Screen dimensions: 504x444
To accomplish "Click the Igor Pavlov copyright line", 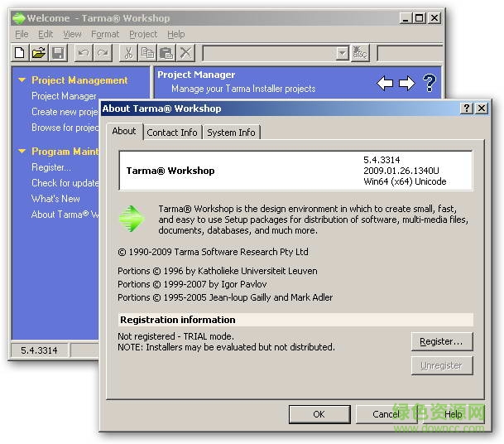I will 192,284.
